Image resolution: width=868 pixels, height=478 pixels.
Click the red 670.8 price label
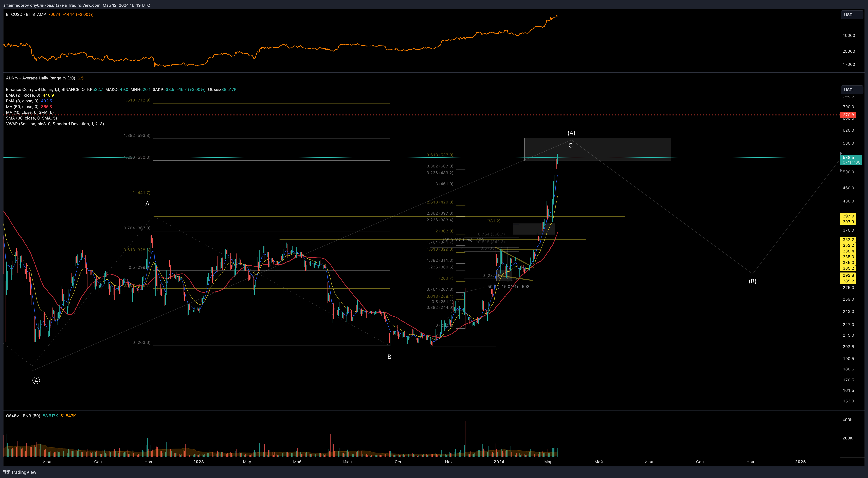[848, 115]
